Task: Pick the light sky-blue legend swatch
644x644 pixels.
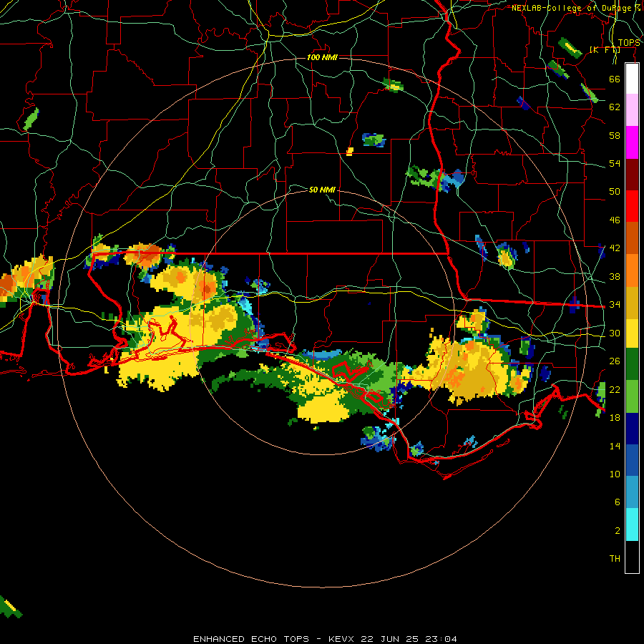Action: 632,492
